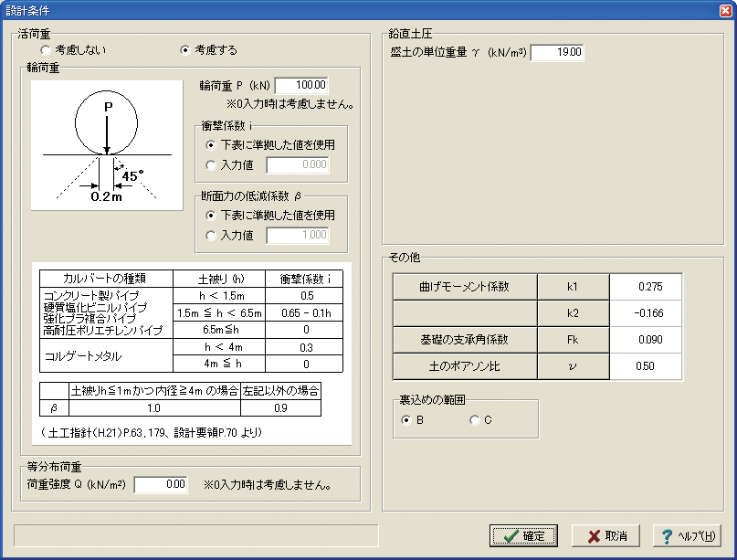The width and height of the screenshot is (737, 560).
Task: Click the 荷重強度 Q input field 0.00
Action: pyautogui.click(x=161, y=485)
